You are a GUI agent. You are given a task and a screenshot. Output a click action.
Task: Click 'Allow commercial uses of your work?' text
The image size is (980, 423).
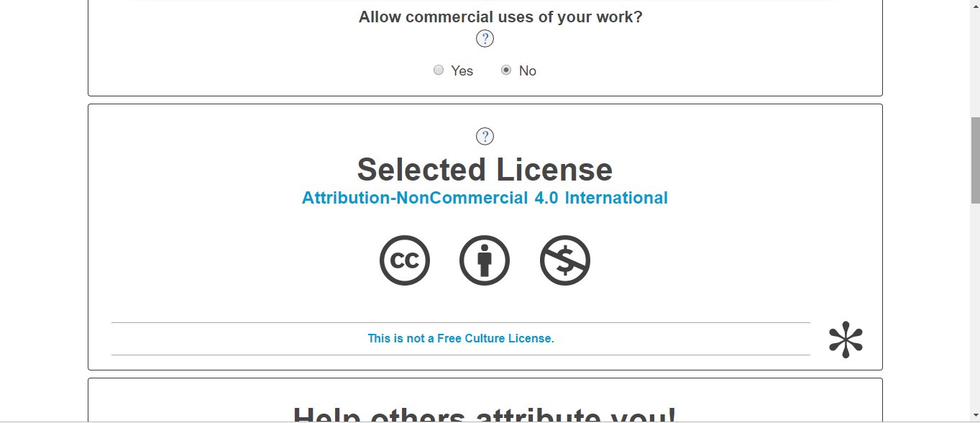500,17
